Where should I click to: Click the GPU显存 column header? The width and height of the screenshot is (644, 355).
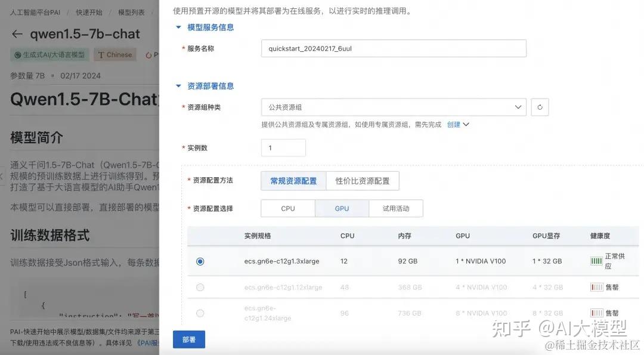[x=546, y=236]
